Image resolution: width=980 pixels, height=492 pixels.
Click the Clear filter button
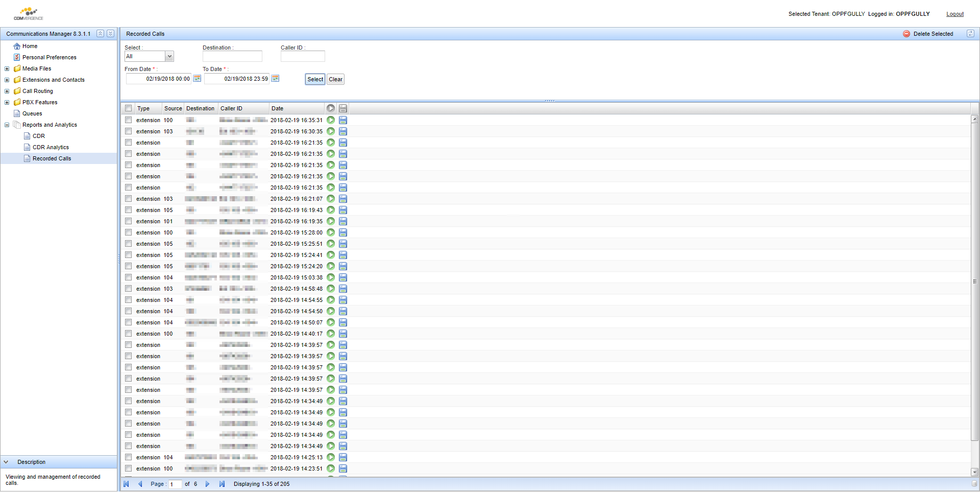(x=335, y=79)
